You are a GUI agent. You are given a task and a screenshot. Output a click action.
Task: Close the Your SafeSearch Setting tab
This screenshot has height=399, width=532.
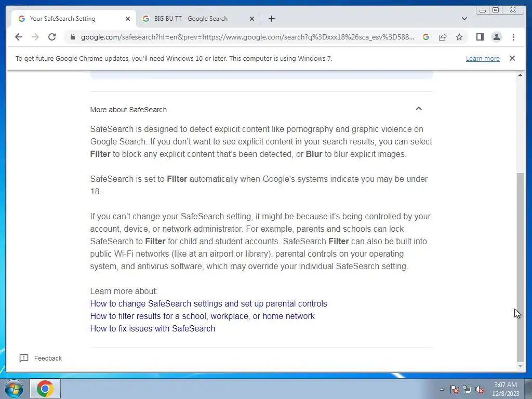pos(128,19)
